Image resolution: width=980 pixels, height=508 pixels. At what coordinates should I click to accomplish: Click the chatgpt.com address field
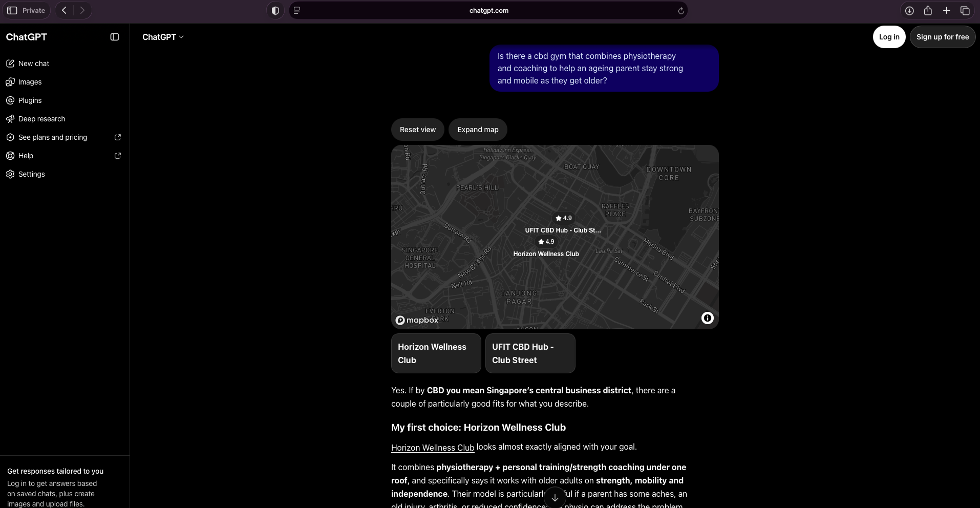(488, 10)
